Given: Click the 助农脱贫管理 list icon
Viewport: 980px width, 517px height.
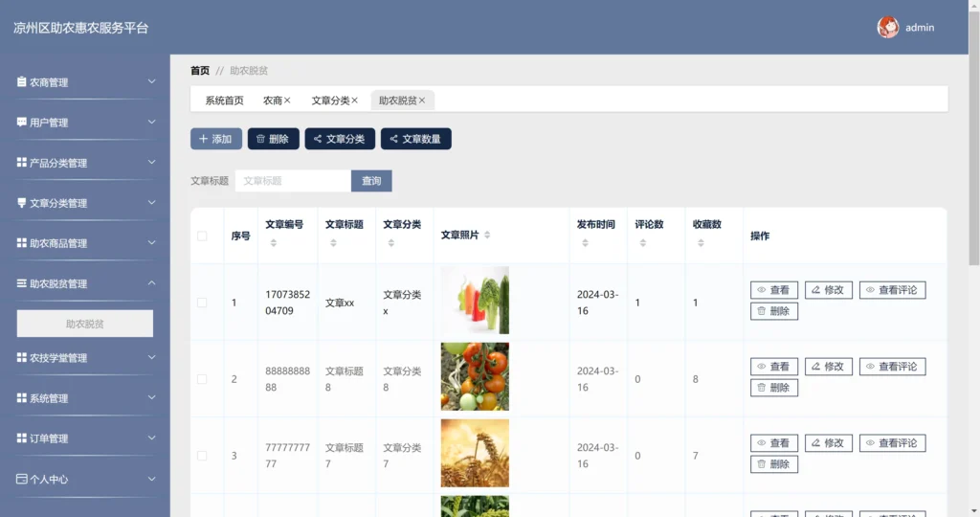Looking at the screenshot, I should 21,283.
